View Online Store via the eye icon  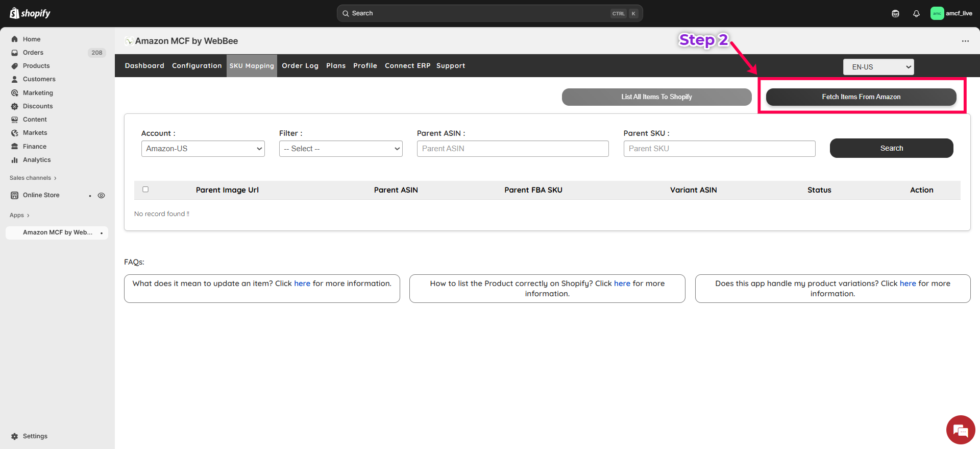102,196
